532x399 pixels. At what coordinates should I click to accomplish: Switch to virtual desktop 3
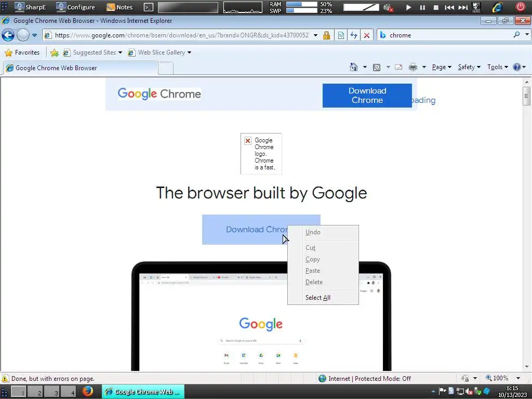pos(52,392)
